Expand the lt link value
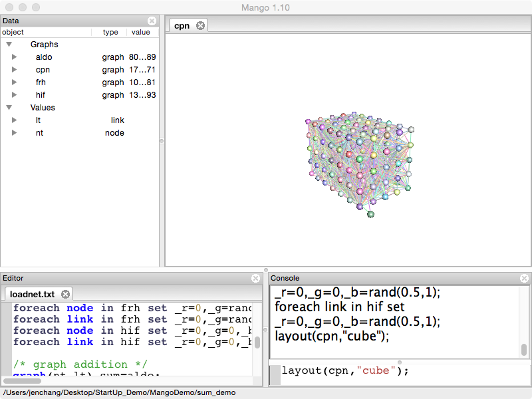 pyautogui.click(x=15, y=120)
